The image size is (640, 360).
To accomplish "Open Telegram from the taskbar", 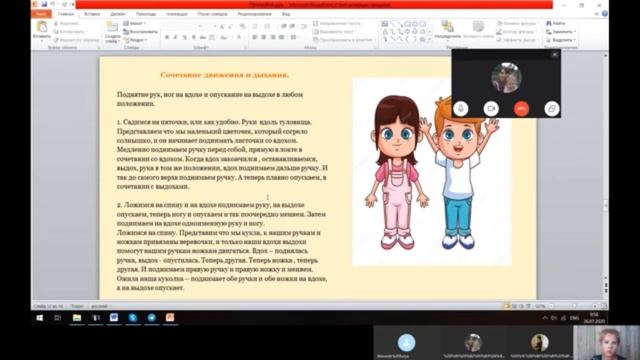I will [x=151, y=318].
